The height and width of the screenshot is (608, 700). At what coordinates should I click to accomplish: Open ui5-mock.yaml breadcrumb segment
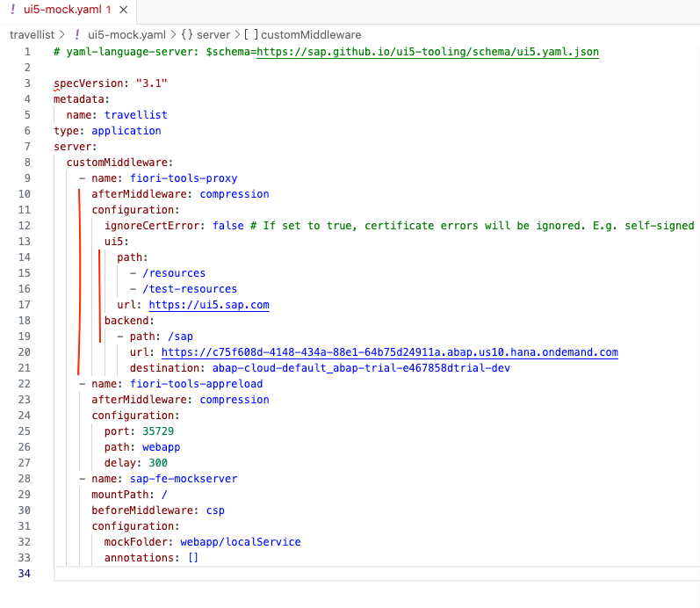[x=126, y=35]
